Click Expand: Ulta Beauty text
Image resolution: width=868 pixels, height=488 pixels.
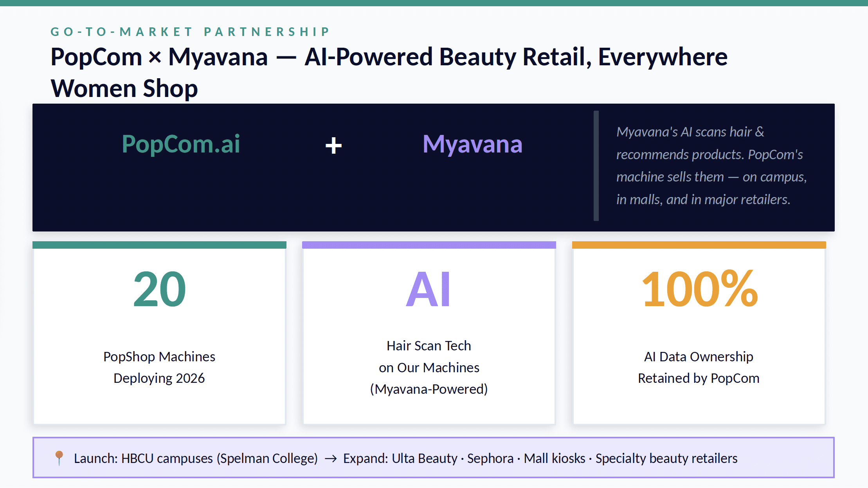tap(400, 458)
